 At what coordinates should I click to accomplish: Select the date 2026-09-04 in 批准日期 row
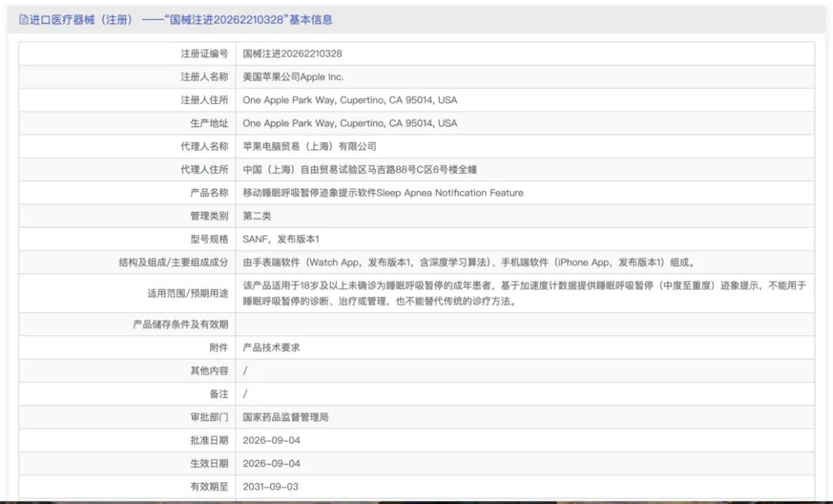point(271,440)
